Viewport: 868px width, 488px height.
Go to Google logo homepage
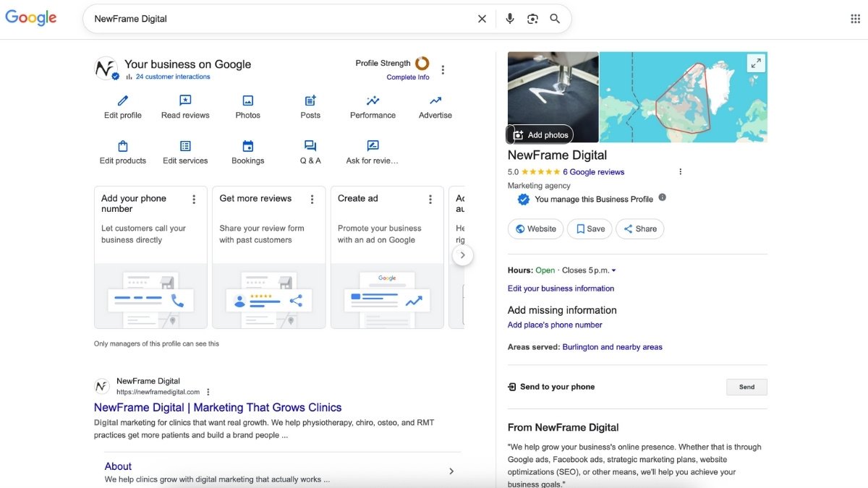(31, 18)
